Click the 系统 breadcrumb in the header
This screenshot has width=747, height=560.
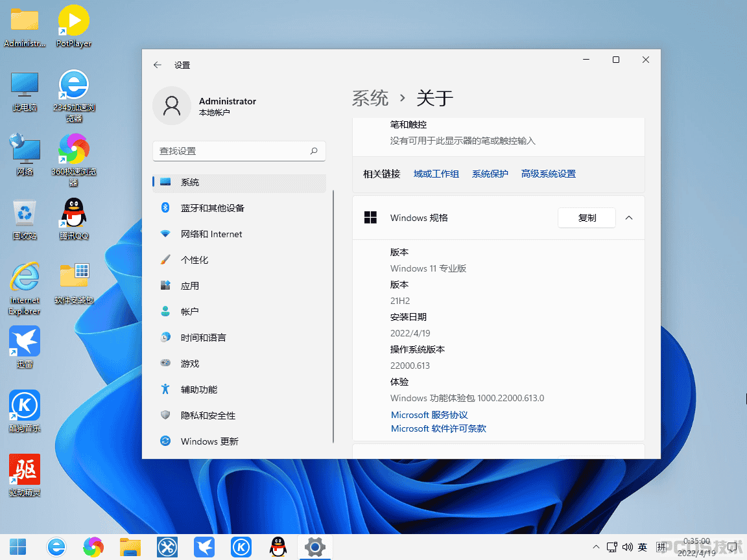[x=370, y=99]
